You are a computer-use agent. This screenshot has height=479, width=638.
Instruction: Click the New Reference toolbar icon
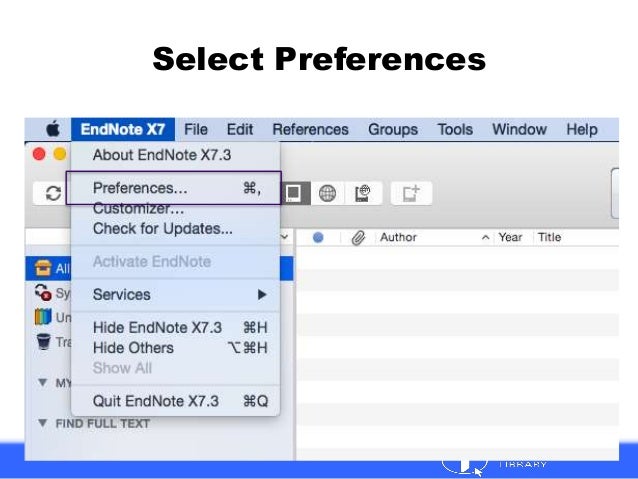411,193
